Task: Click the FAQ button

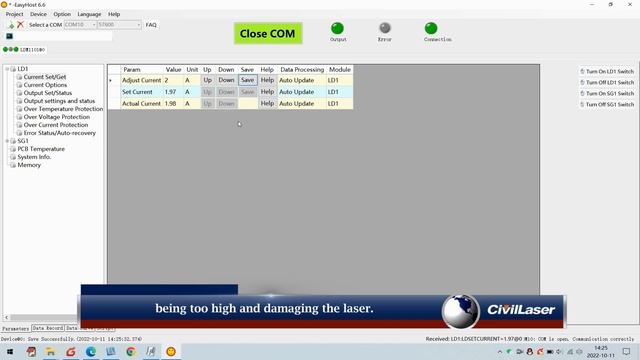Action: 151,25
